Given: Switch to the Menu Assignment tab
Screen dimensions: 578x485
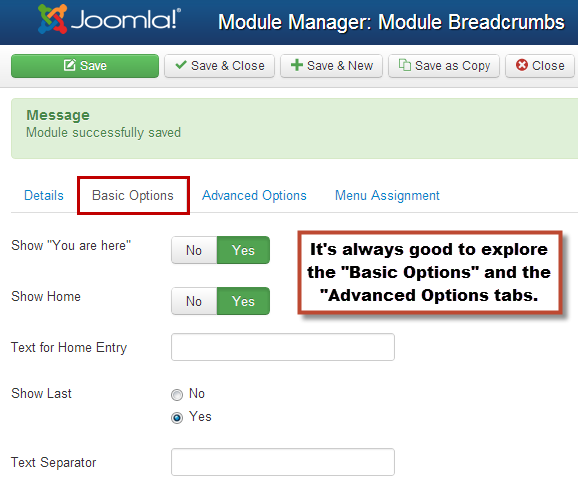Looking at the screenshot, I should [x=387, y=195].
